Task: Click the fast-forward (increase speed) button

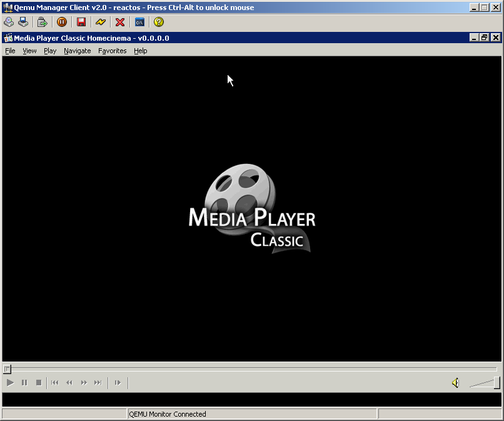Action: click(x=84, y=382)
